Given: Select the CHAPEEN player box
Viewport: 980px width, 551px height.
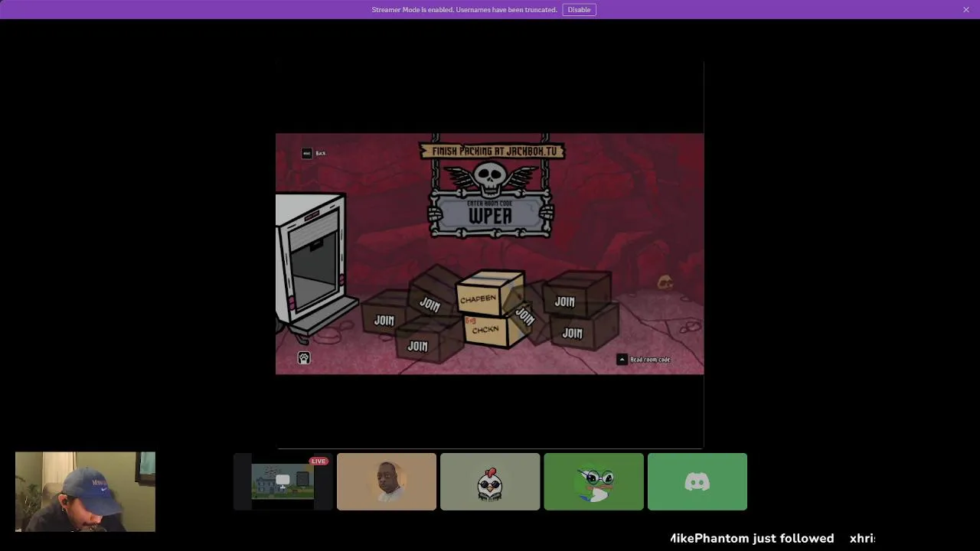Looking at the screenshot, I should coord(489,294).
